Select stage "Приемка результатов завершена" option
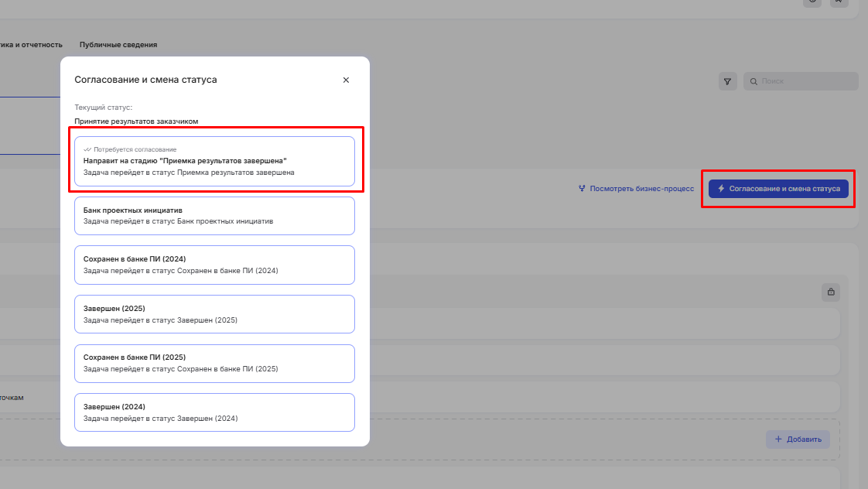 tap(214, 162)
